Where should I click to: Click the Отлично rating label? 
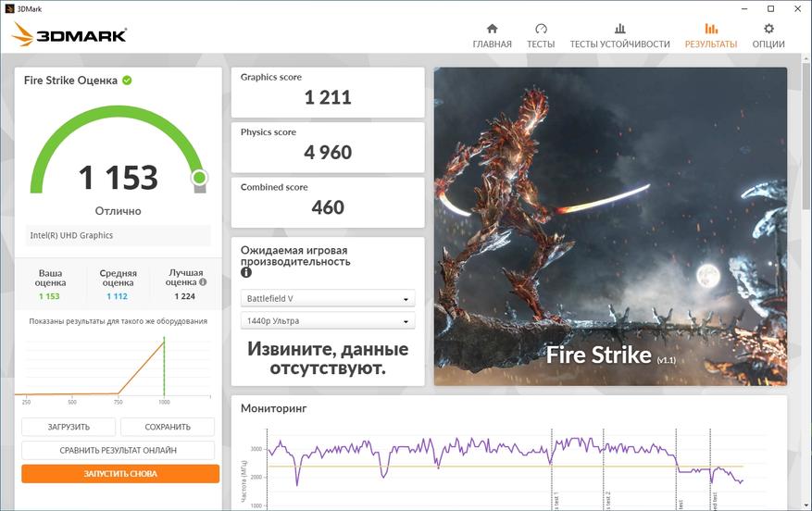(x=119, y=211)
